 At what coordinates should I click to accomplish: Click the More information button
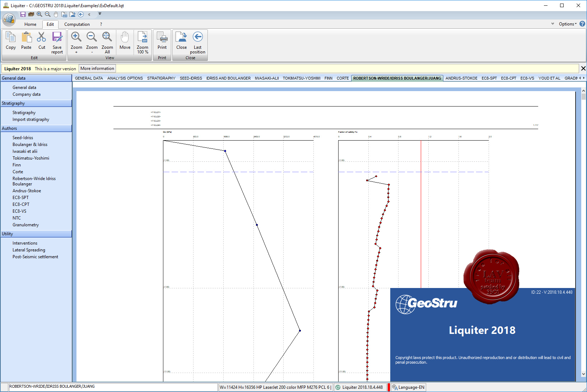click(97, 69)
